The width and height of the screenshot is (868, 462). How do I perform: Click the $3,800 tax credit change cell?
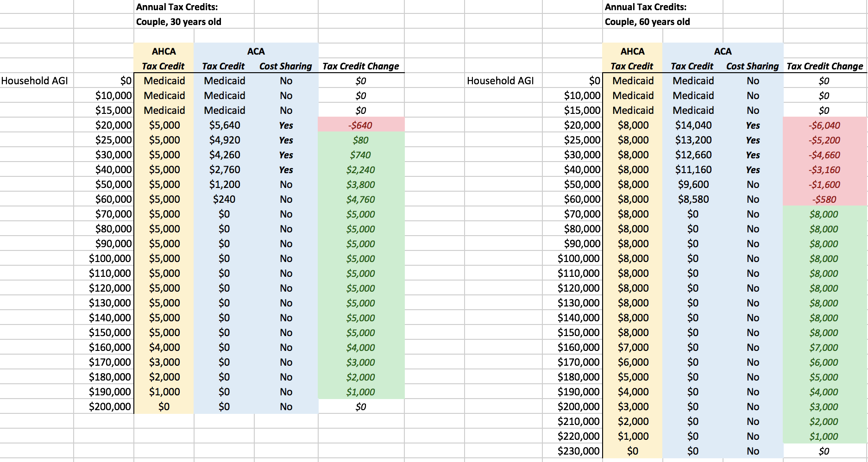pyautogui.click(x=360, y=185)
